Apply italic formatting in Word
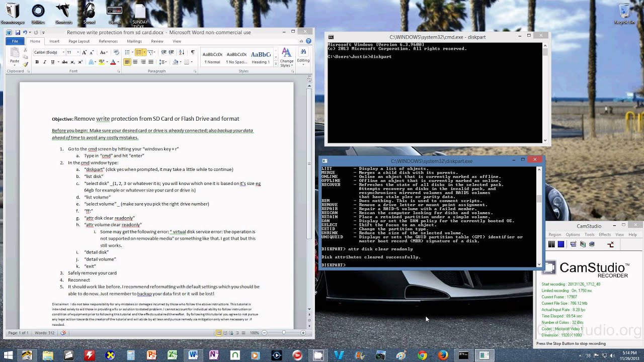Image resolution: width=644 pixels, height=362 pixels. [45, 62]
